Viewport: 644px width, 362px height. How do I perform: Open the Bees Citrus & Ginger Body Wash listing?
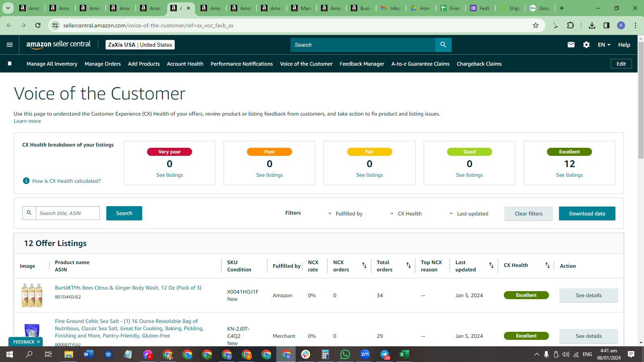click(128, 288)
